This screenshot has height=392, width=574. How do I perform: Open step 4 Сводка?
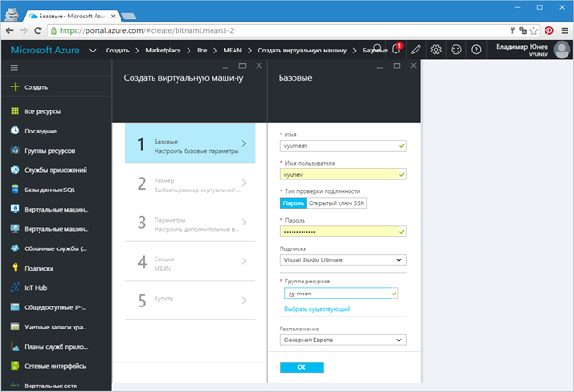[190, 261]
